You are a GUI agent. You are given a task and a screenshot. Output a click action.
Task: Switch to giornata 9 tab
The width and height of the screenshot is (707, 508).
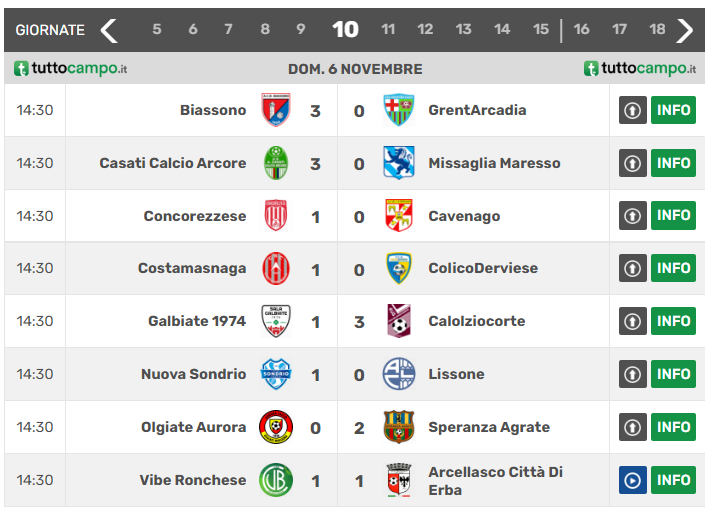pyautogui.click(x=301, y=30)
